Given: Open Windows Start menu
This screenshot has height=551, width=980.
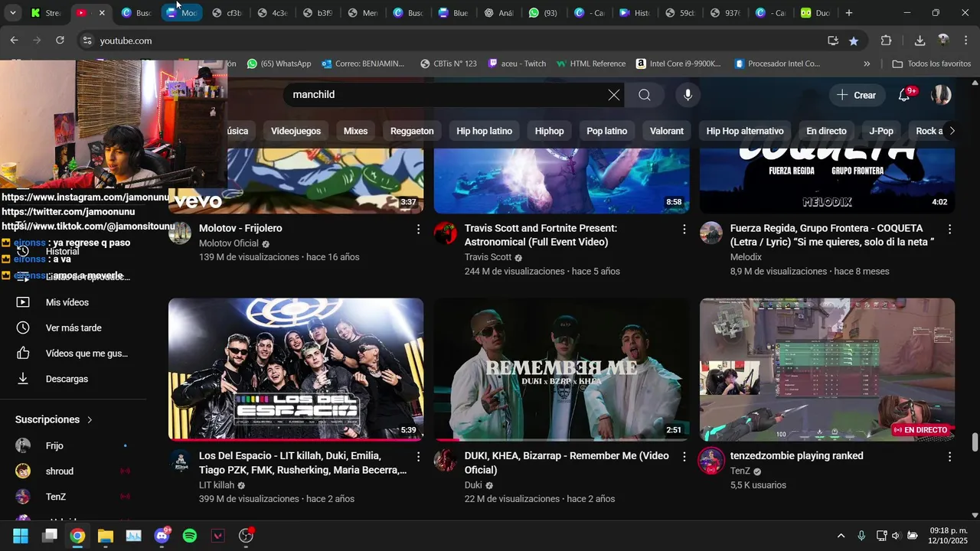Looking at the screenshot, I should [x=21, y=536].
